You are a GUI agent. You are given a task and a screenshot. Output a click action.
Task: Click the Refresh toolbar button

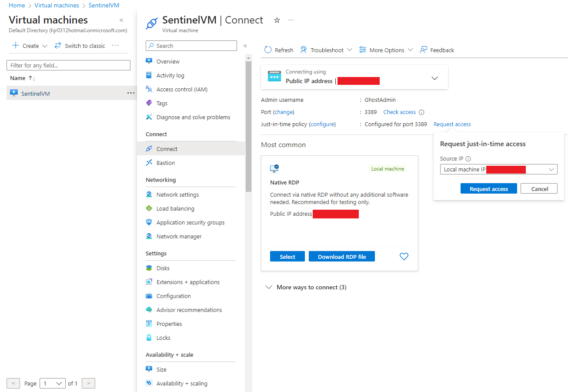[x=279, y=50]
